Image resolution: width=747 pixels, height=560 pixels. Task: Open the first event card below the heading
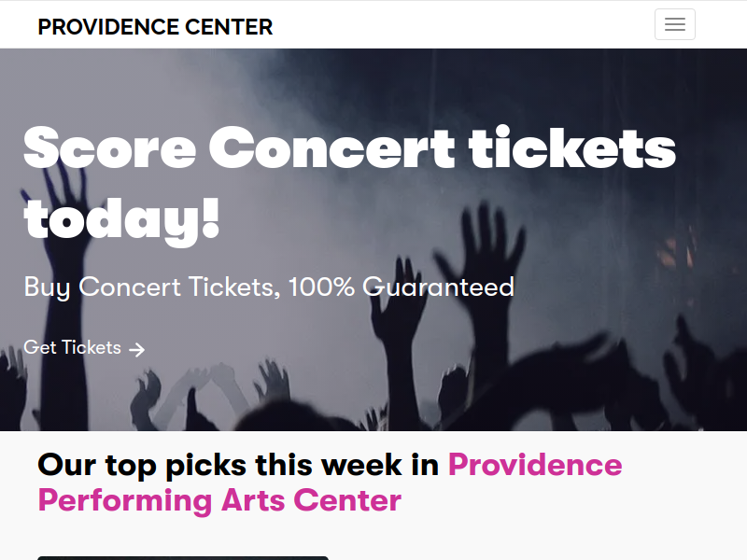tap(183, 557)
